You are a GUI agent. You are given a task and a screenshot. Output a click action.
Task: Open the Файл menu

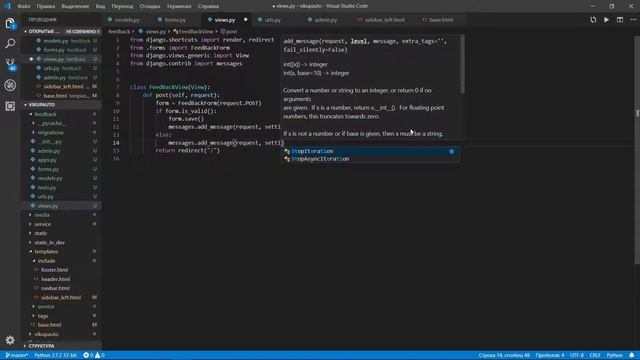coord(24,6)
